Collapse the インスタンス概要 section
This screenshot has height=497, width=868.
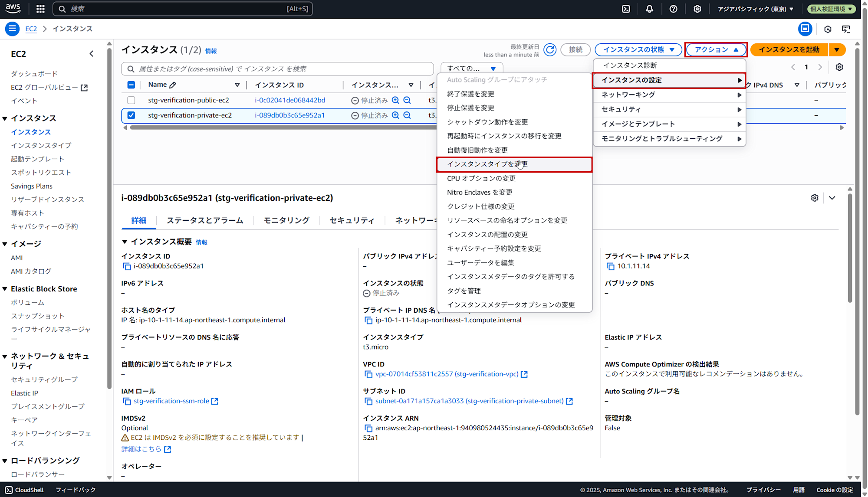pyautogui.click(x=125, y=242)
